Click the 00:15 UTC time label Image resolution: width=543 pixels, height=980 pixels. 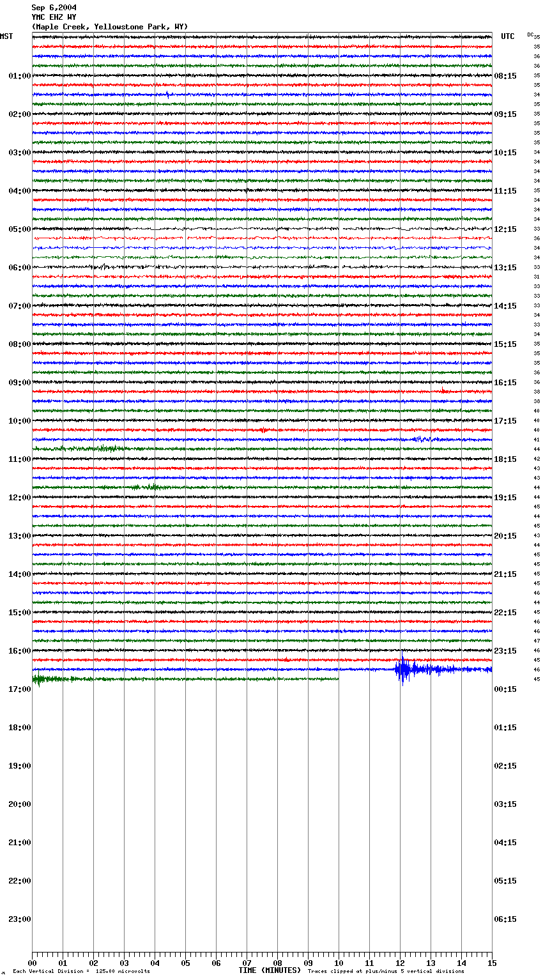click(505, 689)
